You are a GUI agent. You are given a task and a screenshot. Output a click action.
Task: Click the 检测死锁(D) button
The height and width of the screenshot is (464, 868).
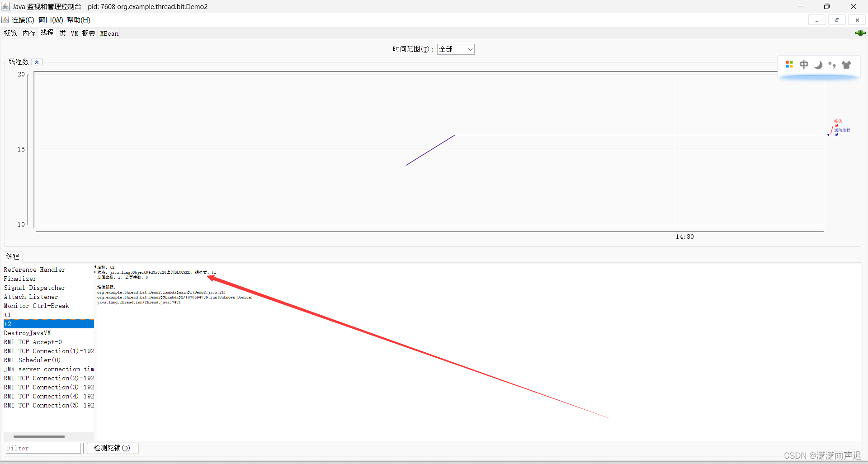pyautogui.click(x=112, y=448)
